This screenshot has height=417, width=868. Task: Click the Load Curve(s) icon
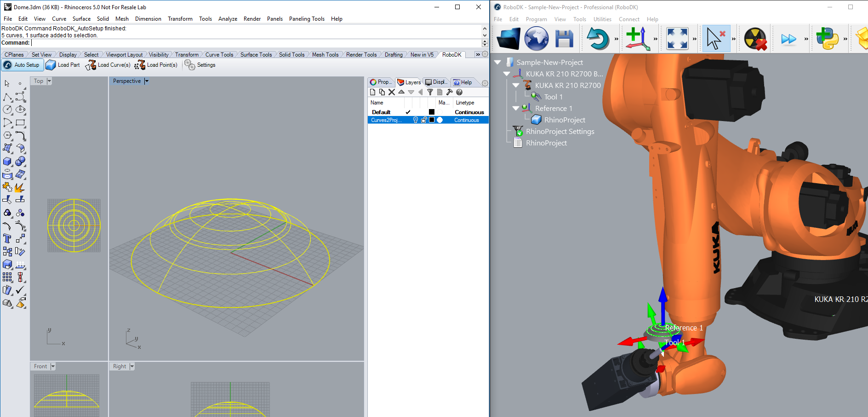pos(91,65)
